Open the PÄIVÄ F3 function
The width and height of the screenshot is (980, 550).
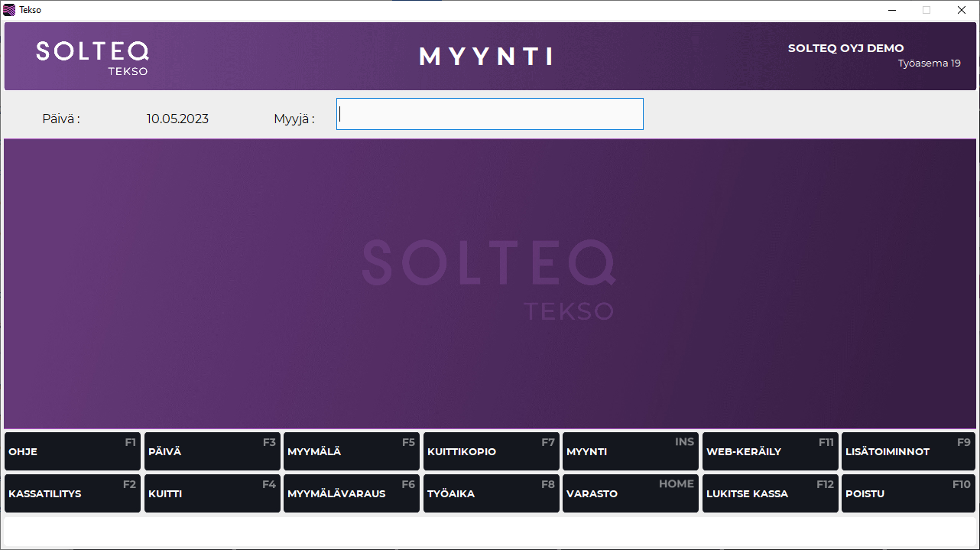coord(212,451)
